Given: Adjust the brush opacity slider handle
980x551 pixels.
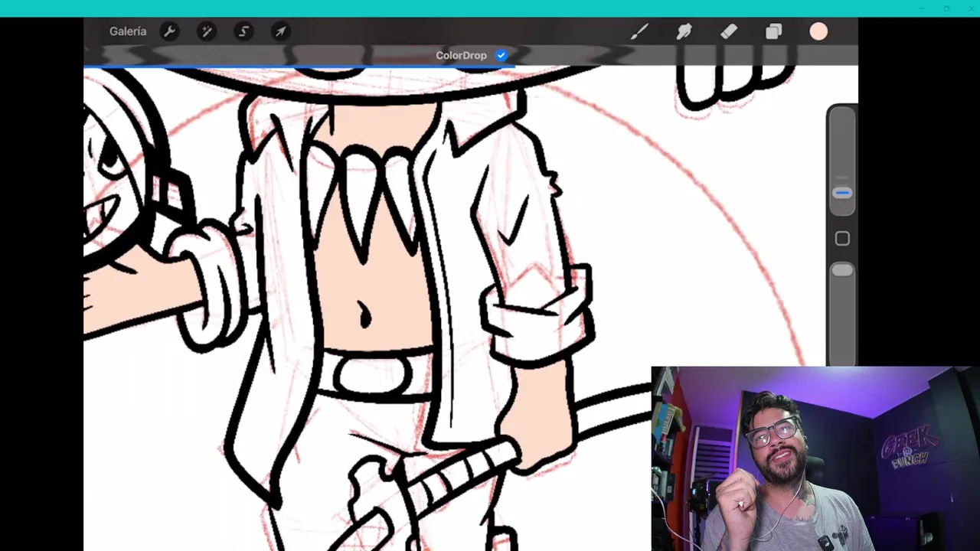Looking at the screenshot, I should [842, 270].
